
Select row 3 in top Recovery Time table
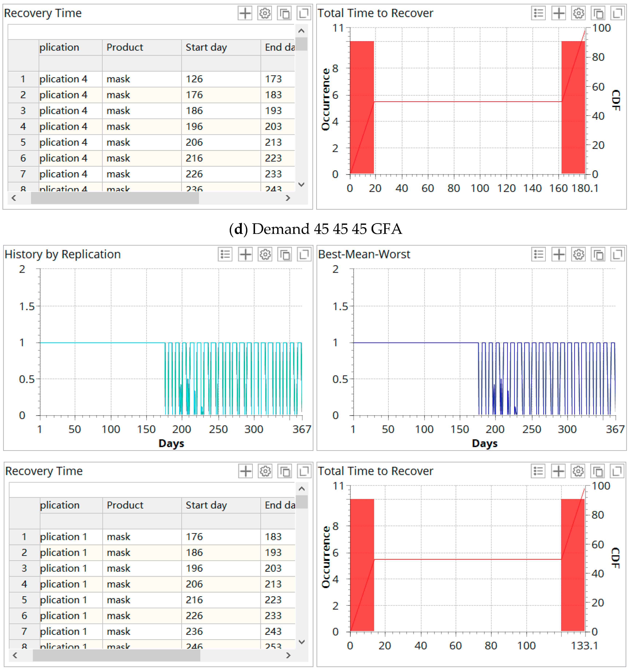tap(23, 110)
